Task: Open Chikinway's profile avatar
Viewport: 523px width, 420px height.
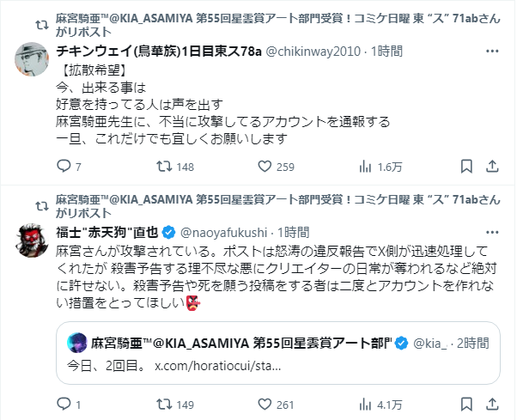Action: (33, 58)
